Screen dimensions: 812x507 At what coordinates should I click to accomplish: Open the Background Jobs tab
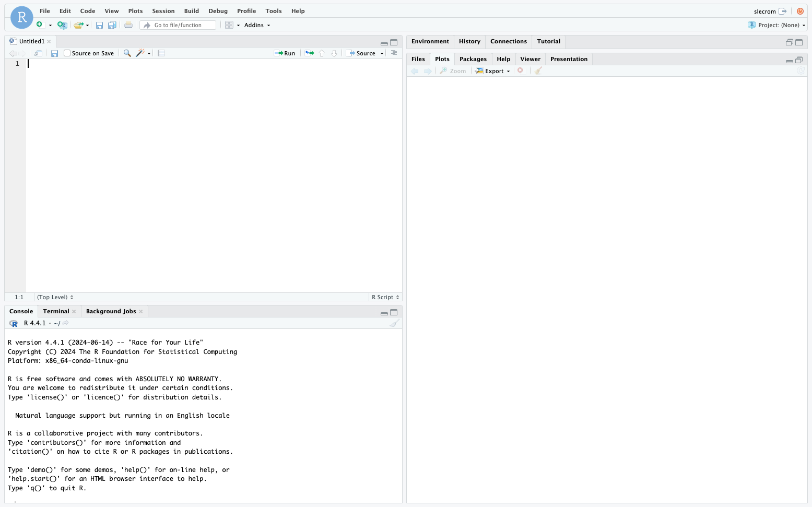[111, 311]
